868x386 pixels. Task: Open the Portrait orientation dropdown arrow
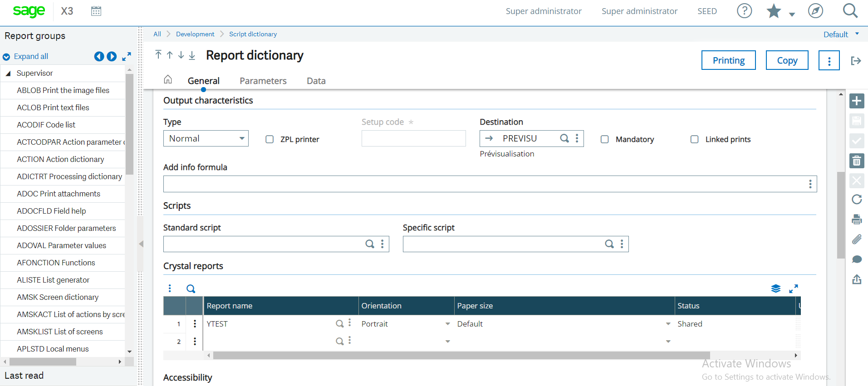[x=448, y=324]
